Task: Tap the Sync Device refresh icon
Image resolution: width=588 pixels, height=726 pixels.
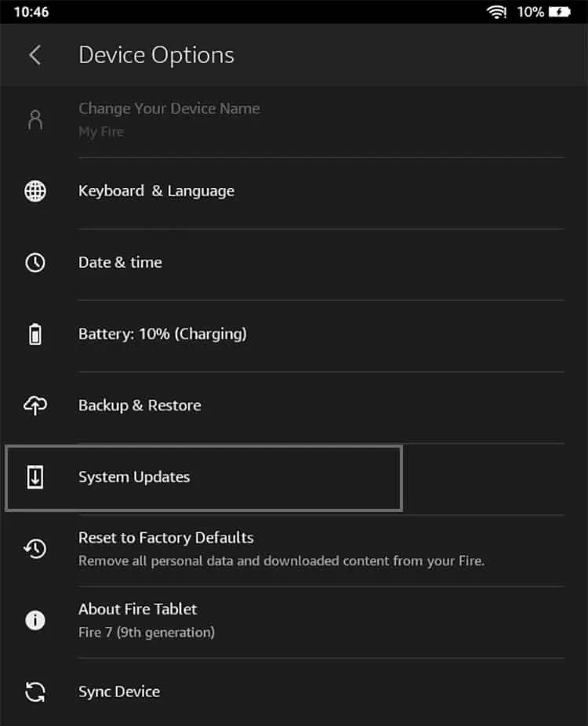Action: pos(35,692)
